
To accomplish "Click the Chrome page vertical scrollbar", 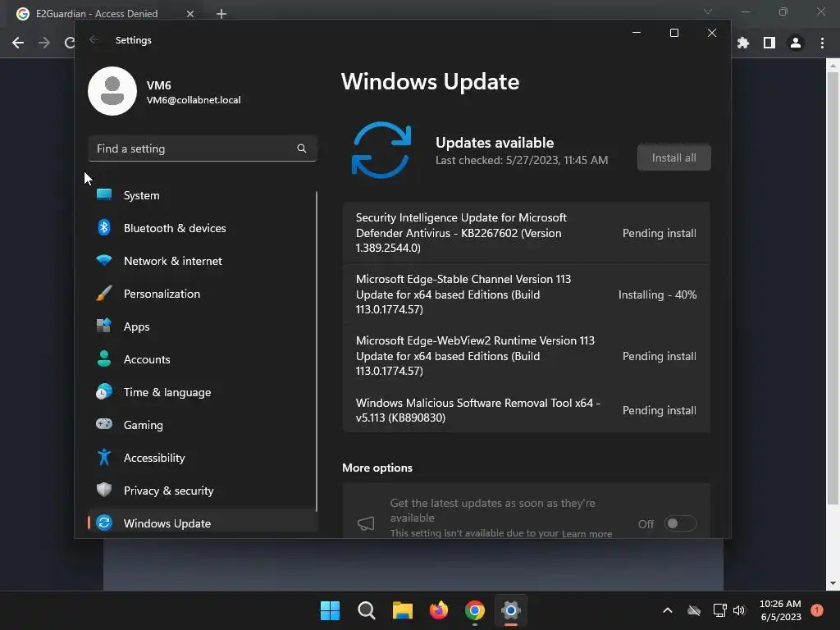I will (x=833, y=290).
